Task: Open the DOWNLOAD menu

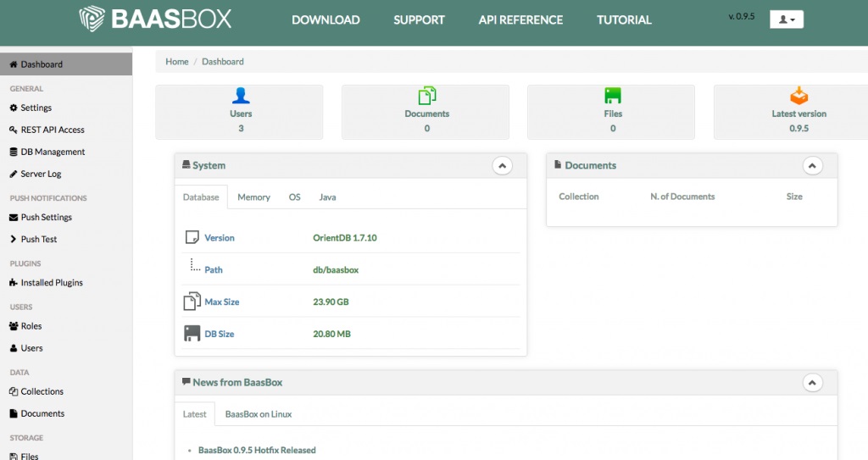Action: [325, 20]
